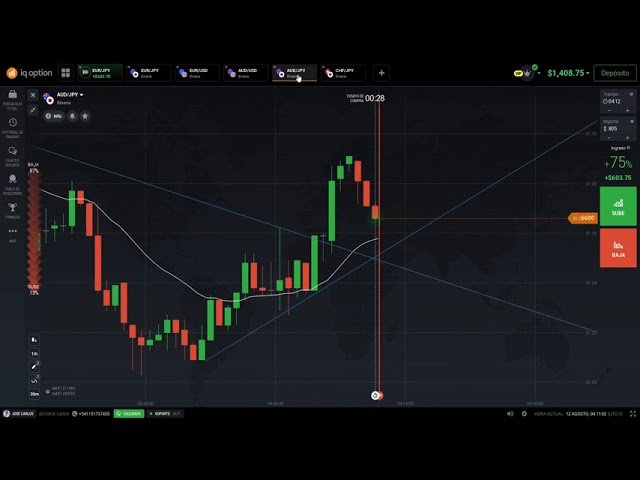Open the Soporte 24/7 button
Viewport: 640px width, 480px height.
[x=165, y=413]
